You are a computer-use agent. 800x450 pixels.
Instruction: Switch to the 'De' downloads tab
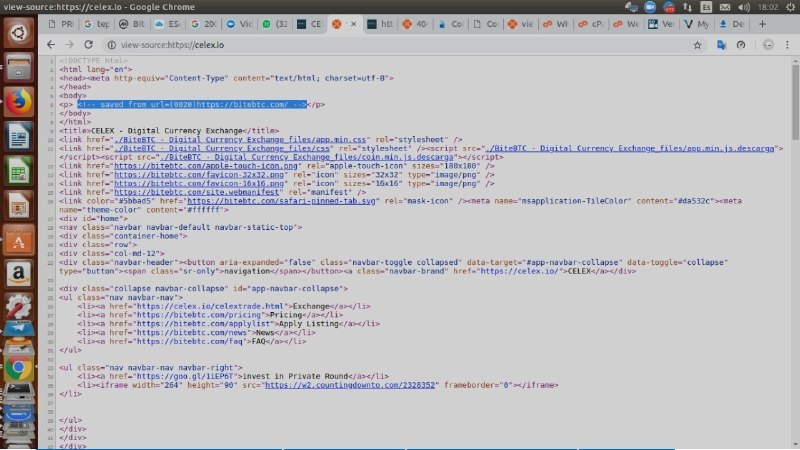(732, 24)
